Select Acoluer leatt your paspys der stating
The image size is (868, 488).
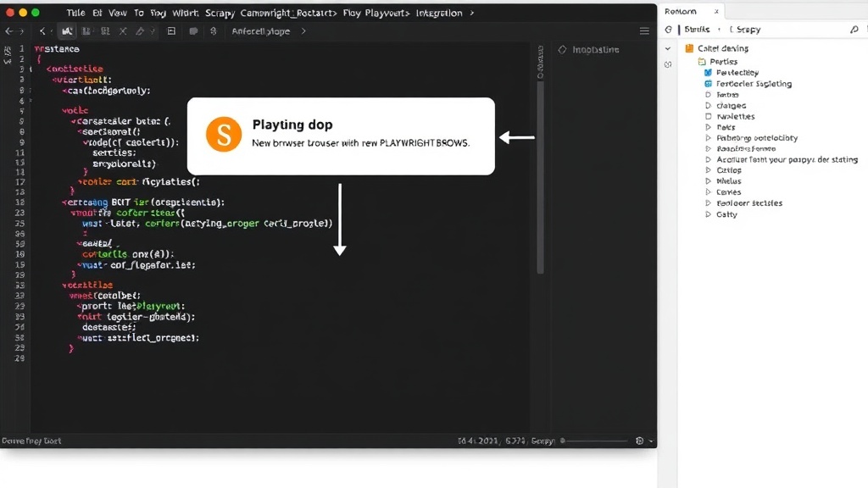pyautogui.click(x=787, y=159)
